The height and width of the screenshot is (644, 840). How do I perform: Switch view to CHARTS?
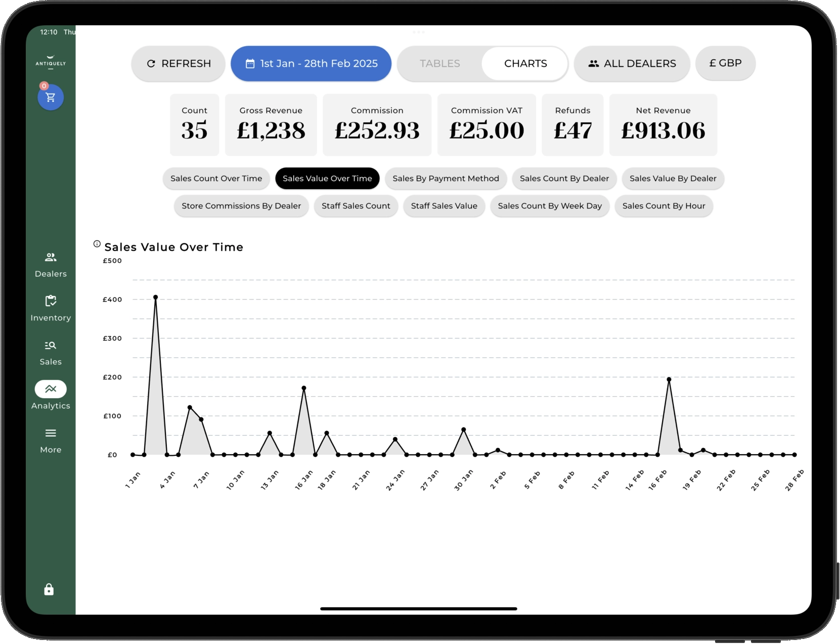pos(525,64)
